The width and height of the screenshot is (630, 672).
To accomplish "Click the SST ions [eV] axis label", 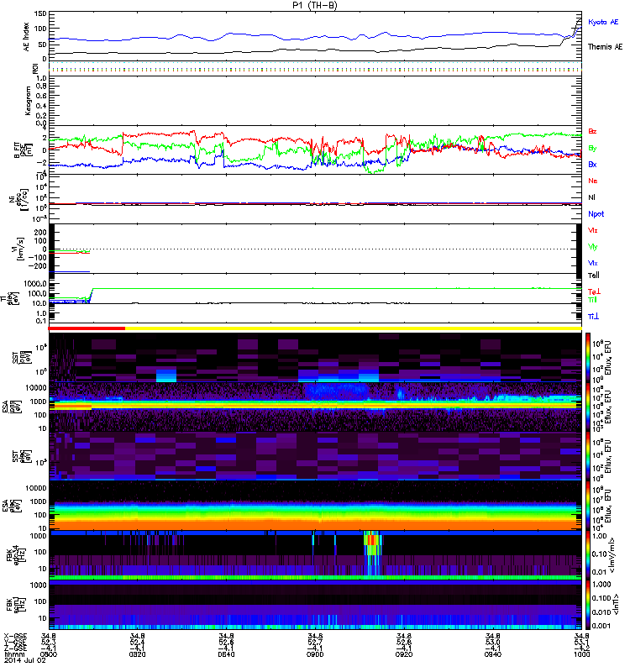I will coord(21,357).
